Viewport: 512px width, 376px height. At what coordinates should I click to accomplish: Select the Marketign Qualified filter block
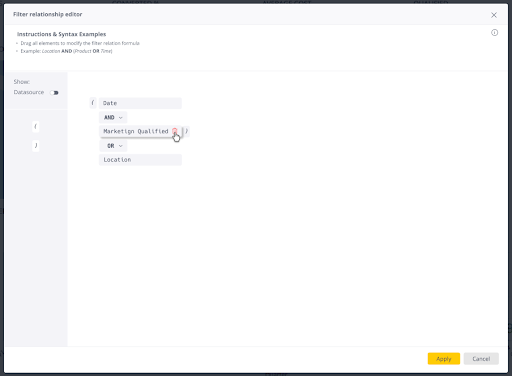(140, 131)
